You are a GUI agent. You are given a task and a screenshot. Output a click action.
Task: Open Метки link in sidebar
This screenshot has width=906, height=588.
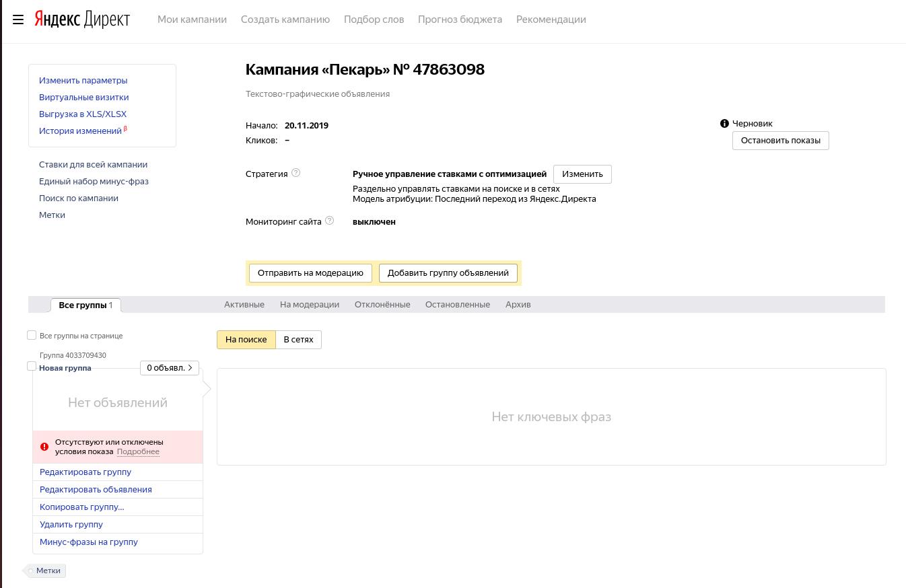52,215
